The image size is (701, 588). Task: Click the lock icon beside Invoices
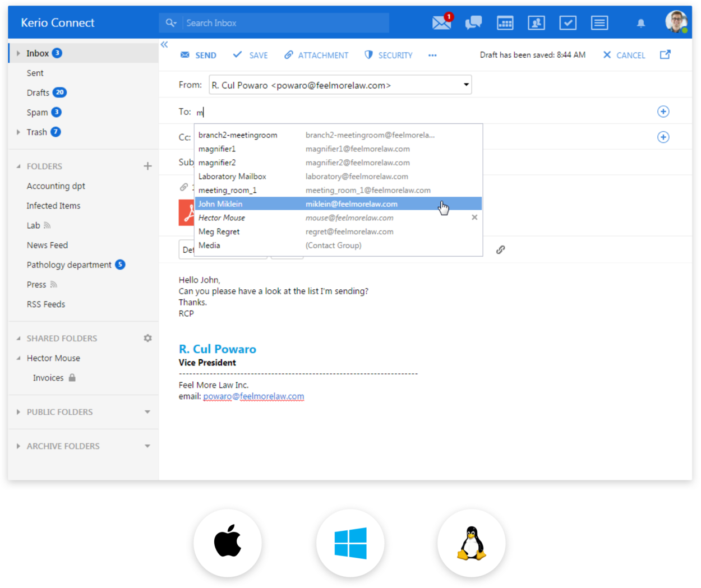click(72, 378)
